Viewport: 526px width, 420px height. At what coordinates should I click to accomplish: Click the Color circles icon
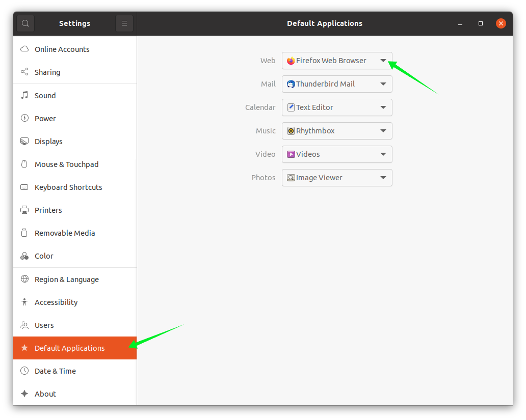point(24,256)
